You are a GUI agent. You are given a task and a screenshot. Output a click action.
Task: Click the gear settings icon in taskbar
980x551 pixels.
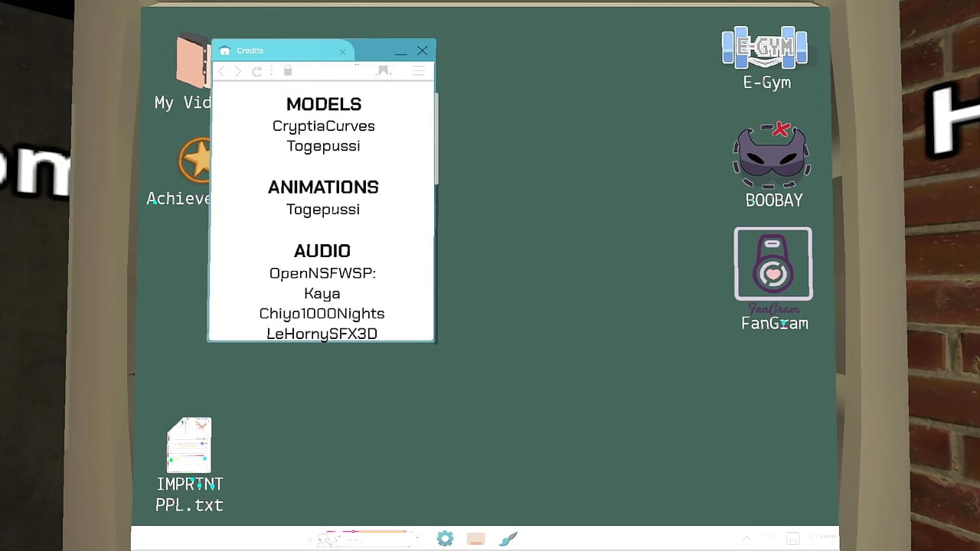445,539
